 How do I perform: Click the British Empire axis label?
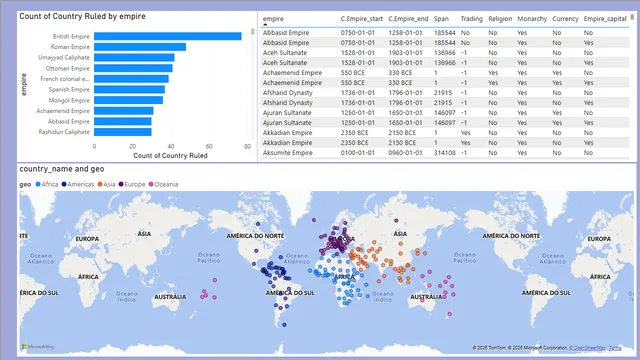coord(71,36)
